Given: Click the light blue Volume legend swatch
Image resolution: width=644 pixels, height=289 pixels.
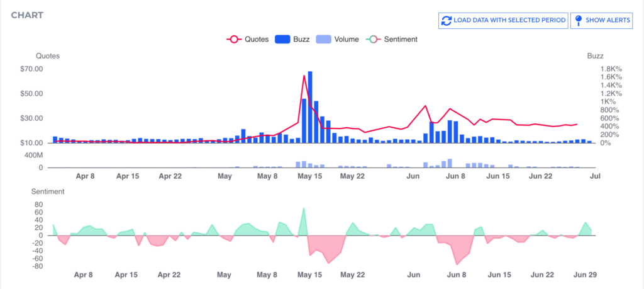Looking at the screenshot, I should [323, 39].
